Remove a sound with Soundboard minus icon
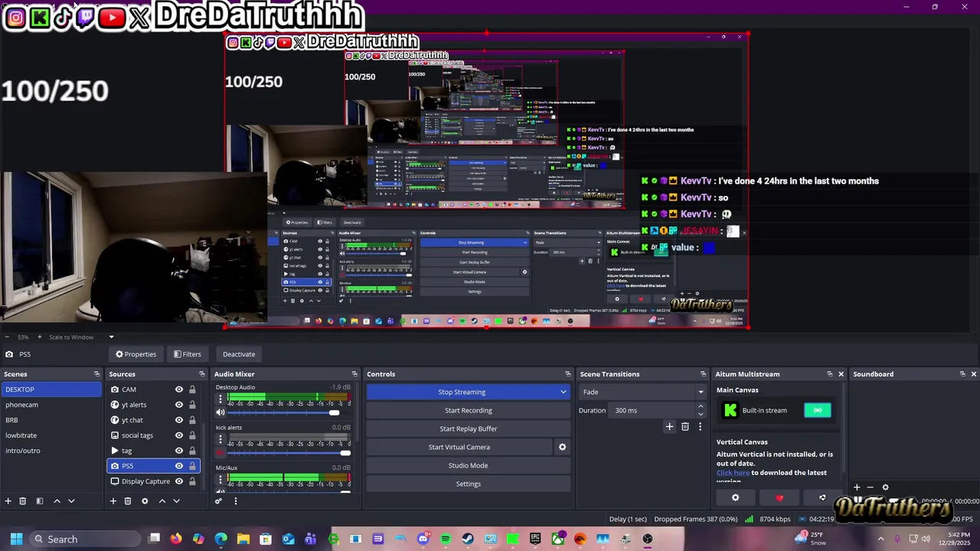This screenshot has height=551, width=980. pos(870,487)
